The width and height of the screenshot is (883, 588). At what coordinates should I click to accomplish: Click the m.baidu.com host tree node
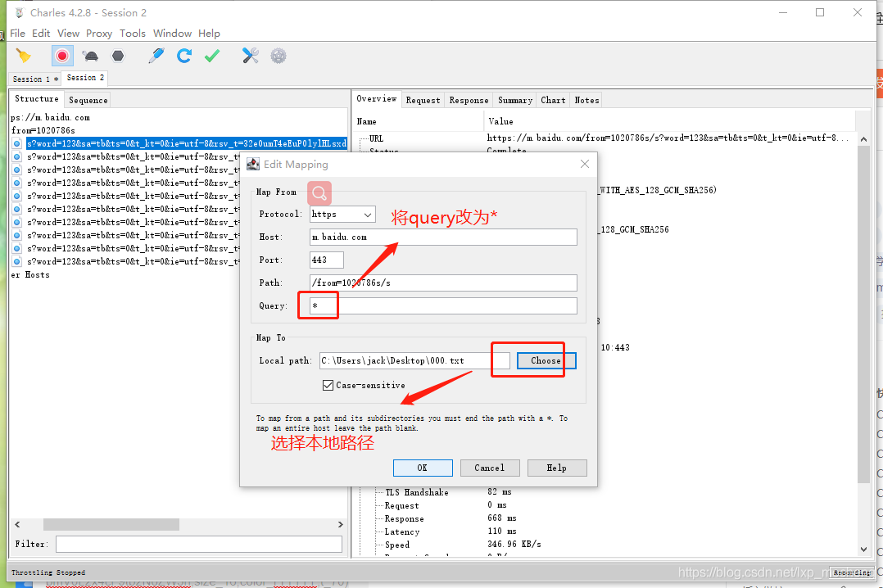[x=50, y=117]
